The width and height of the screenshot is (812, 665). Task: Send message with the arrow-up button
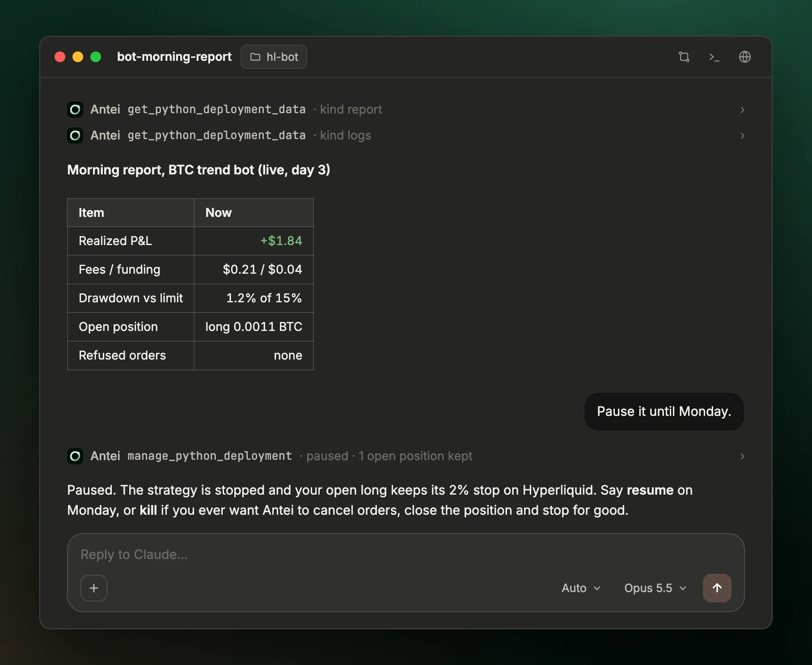[717, 588]
